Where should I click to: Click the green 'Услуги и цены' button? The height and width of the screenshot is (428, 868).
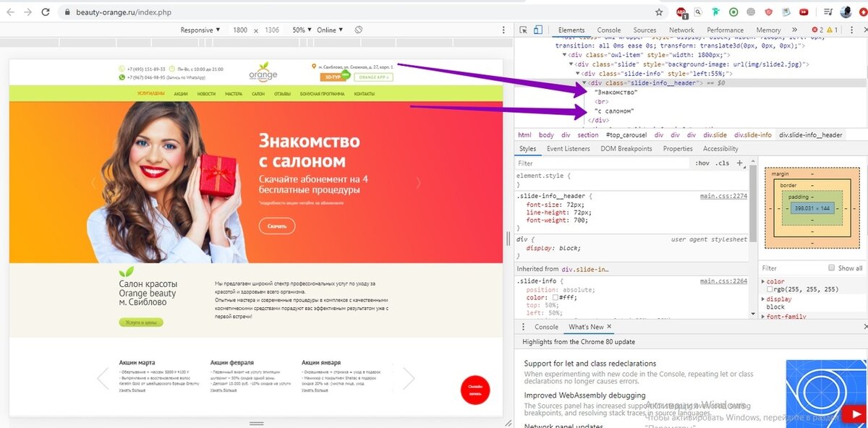pos(141,322)
